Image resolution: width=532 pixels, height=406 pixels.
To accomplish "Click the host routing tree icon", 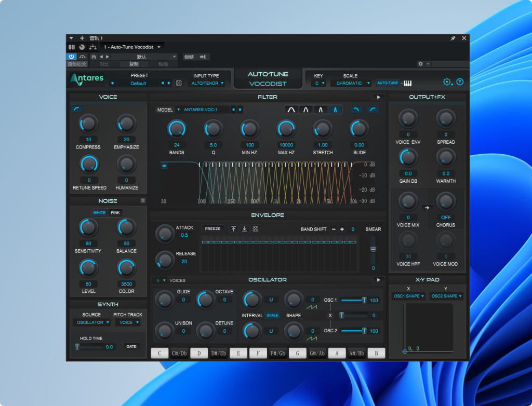I will pos(92,47).
